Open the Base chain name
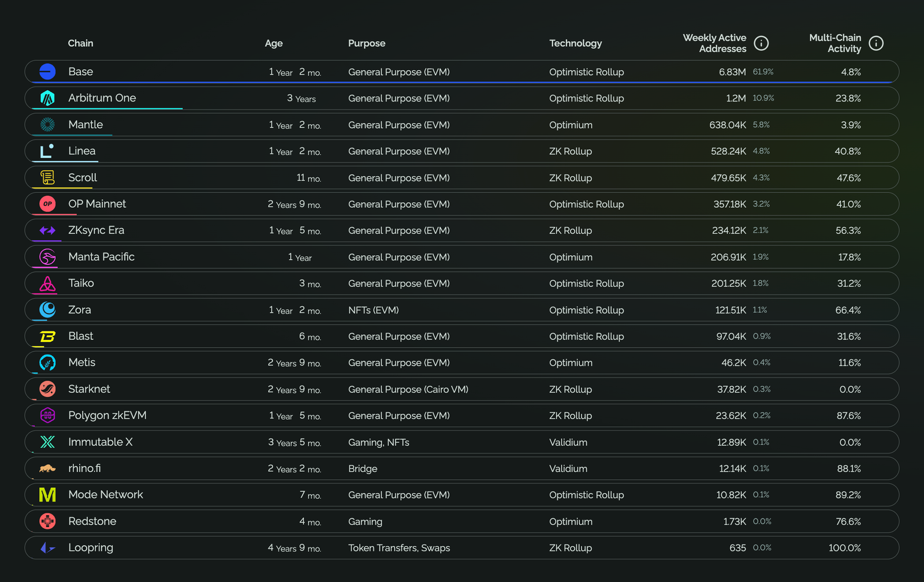 (x=80, y=72)
